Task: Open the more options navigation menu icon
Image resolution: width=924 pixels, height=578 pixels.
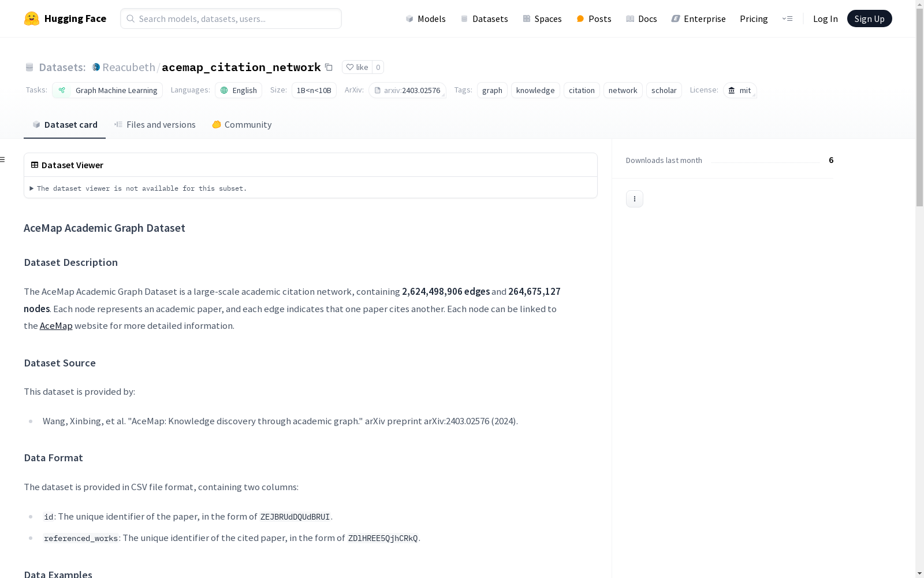Action: [787, 18]
